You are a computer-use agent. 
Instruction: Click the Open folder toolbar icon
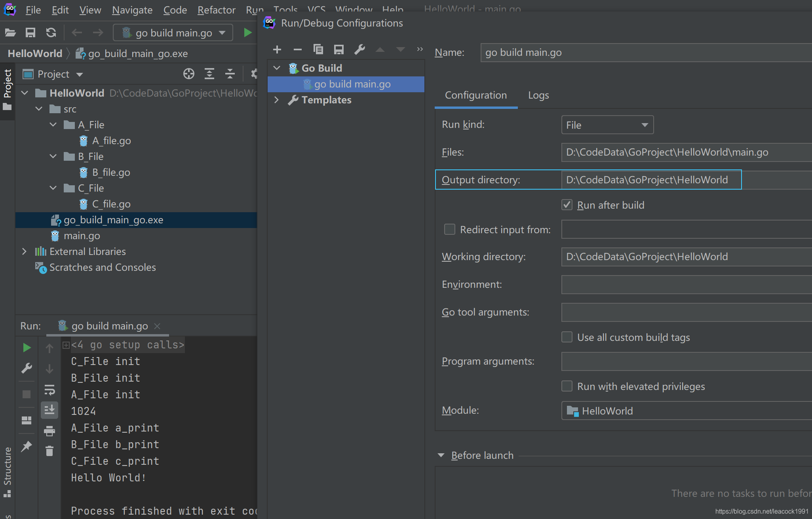click(10, 32)
